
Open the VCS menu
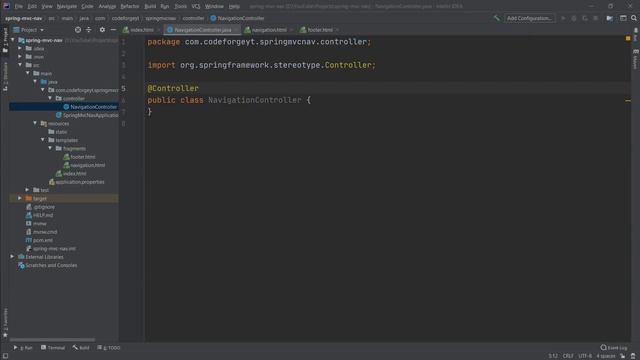click(196, 6)
